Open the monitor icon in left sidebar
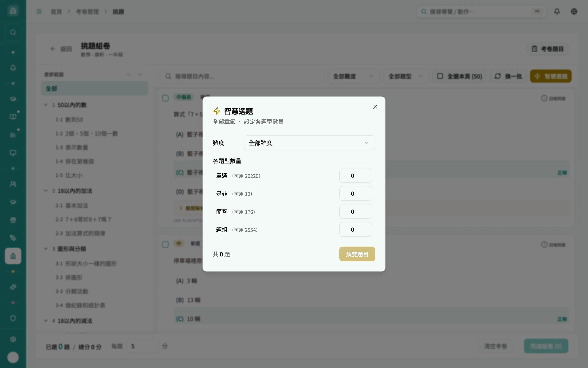Screen dimensions: 588x368 pyautogui.click(x=13, y=153)
